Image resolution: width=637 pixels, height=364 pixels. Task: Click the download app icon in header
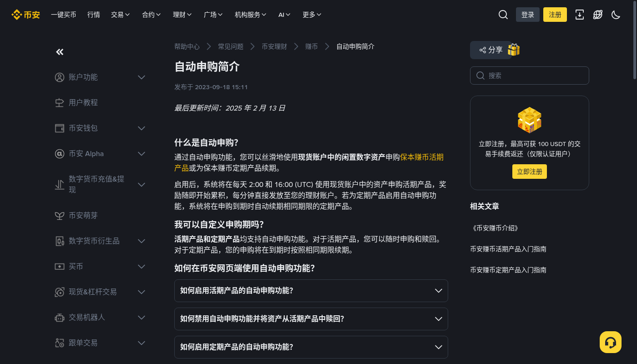(x=579, y=15)
